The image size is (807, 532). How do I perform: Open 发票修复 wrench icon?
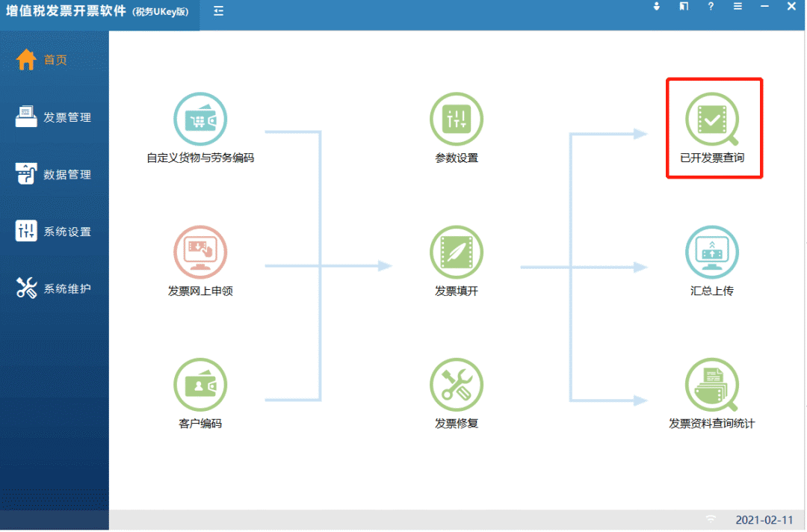[x=456, y=385]
